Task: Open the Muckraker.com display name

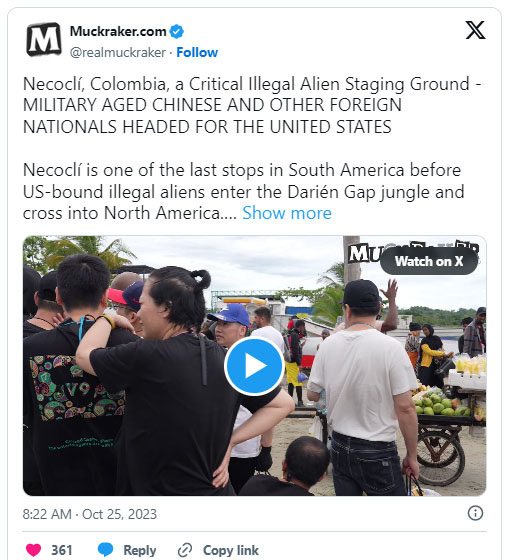Action: [x=118, y=31]
